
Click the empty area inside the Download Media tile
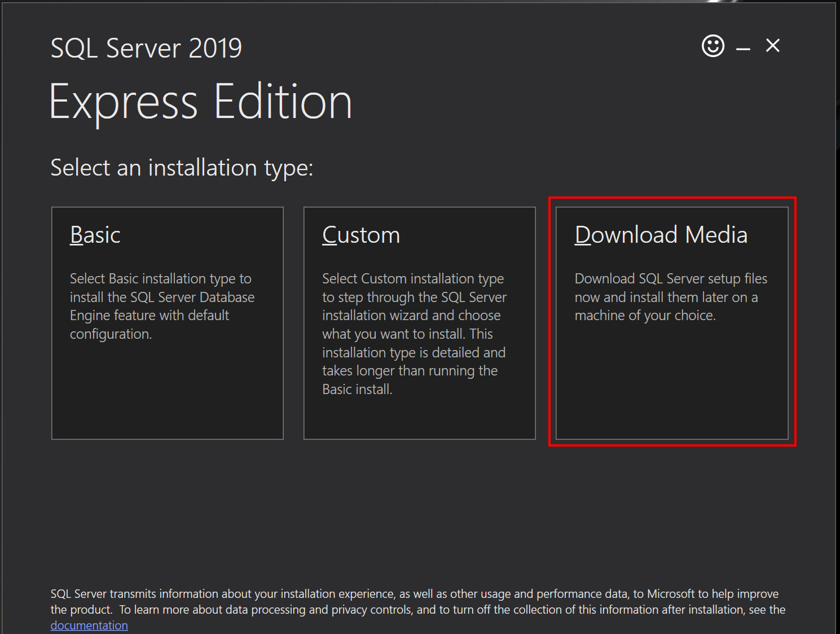672,381
